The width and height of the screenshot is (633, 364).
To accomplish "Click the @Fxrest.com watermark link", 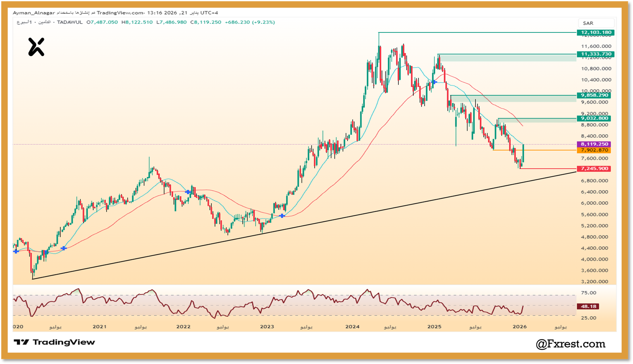I will click(x=570, y=344).
